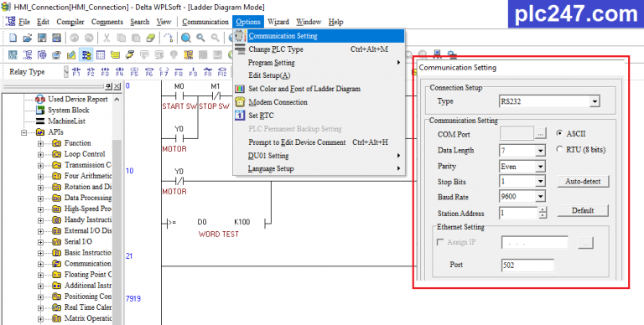
Task: Collapse the APIs tree node
Action: tap(23, 132)
